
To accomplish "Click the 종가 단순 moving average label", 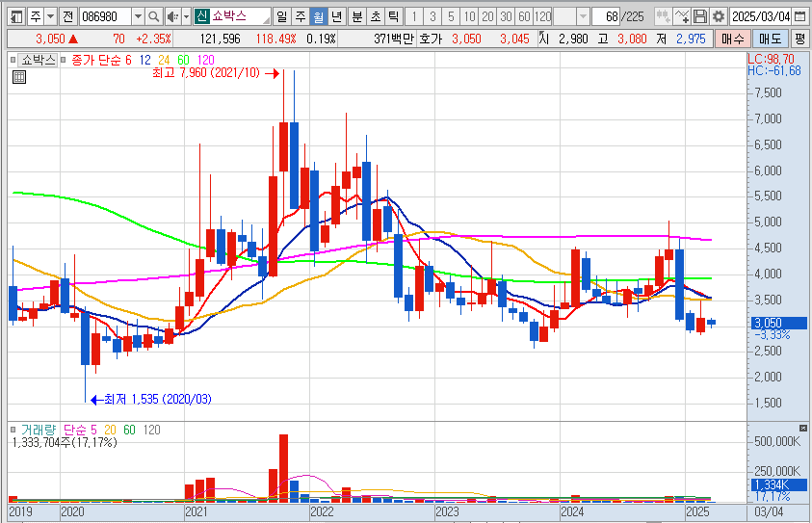I will pos(95,60).
